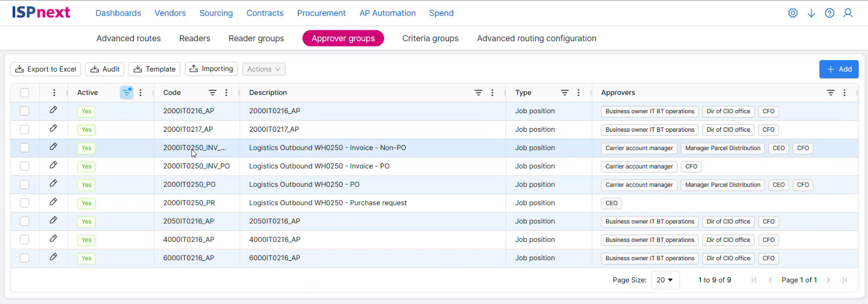The width and height of the screenshot is (868, 304).
Task: Click the ISPnext logo
Action: (x=41, y=13)
